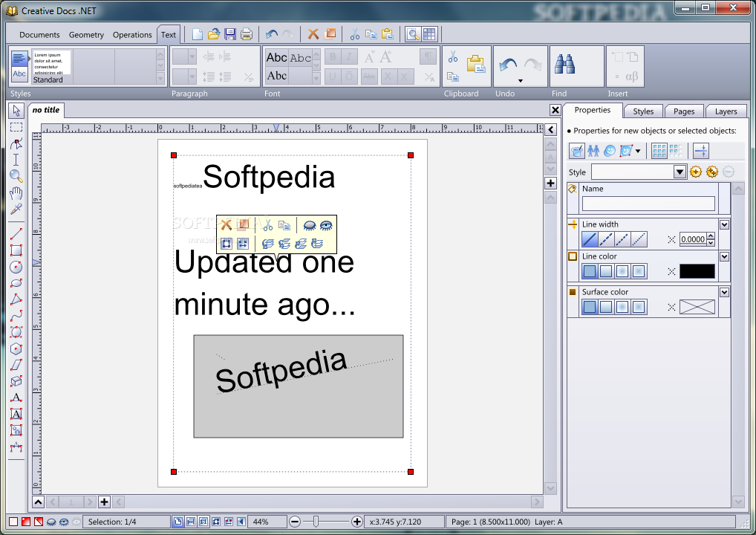756x535 pixels.
Task: Click the Line width value field
Action: tap(693, 239)
